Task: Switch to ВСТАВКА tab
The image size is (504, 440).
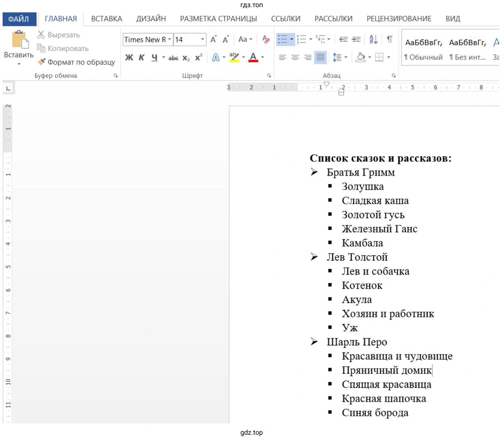Action: point(106,19)
